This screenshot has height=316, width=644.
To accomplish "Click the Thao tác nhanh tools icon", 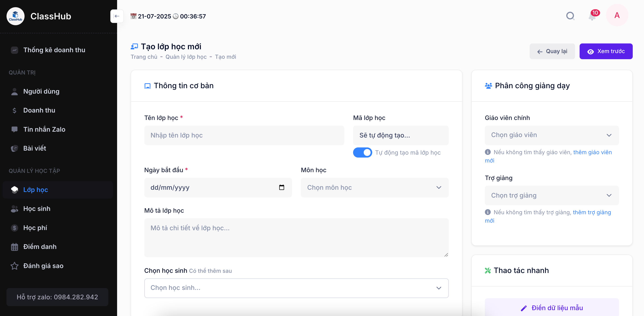I will (488, 271).
